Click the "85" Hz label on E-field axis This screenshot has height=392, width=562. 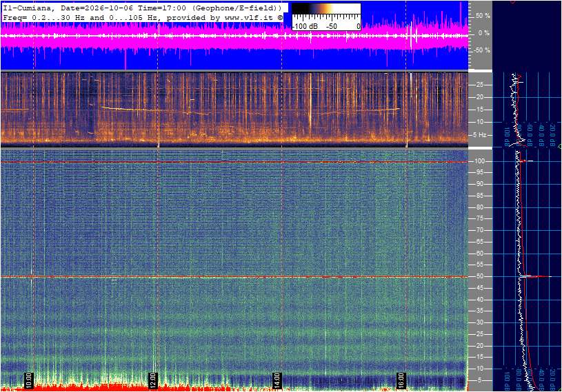pyautogui.click(x=479, y=196)
